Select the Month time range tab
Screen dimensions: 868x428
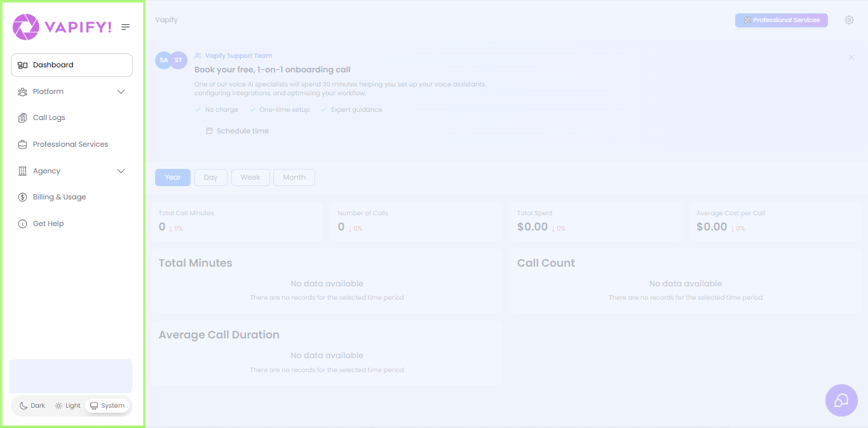click(x=294, y=177)
